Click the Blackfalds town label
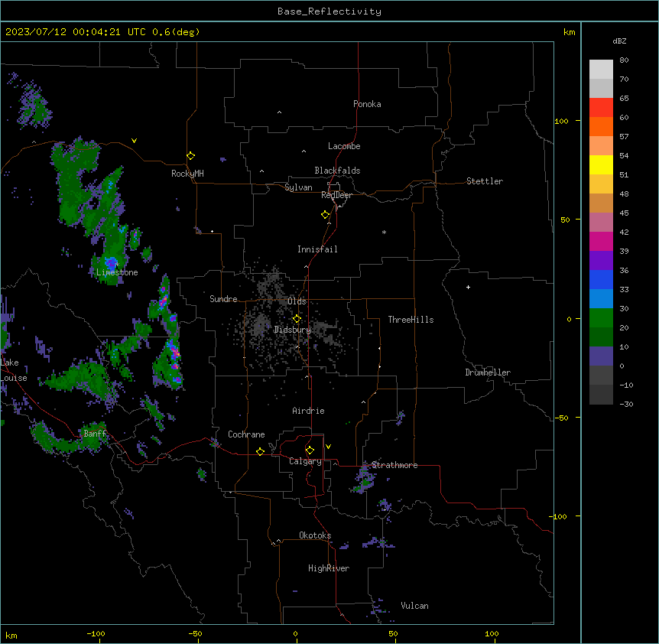Screen dimensions: 659x644 tap(337, 171)
